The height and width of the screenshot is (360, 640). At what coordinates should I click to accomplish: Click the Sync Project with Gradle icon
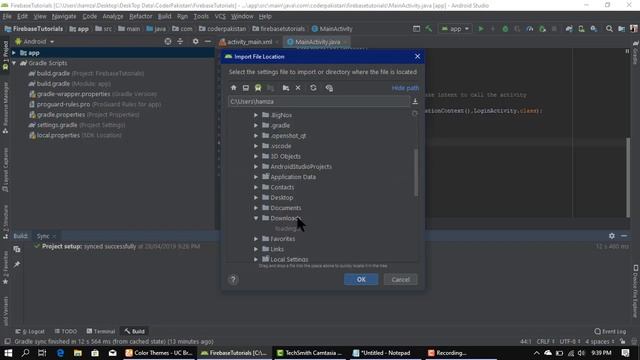click(x=569, y=29)
